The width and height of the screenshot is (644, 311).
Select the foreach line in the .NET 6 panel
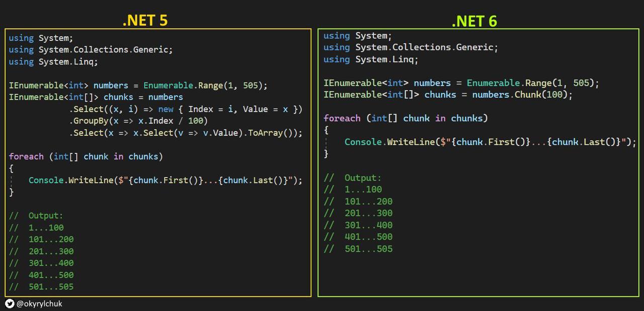pyautogui.click(x=406, y=118)
